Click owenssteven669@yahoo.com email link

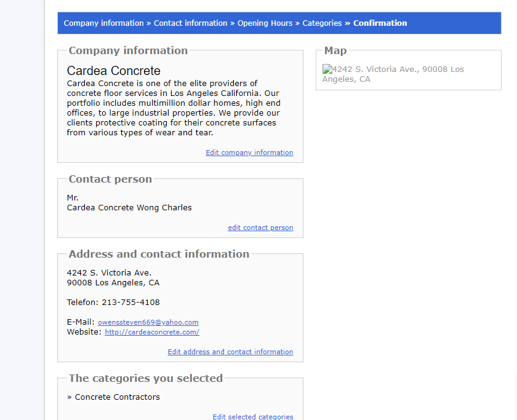148,322
